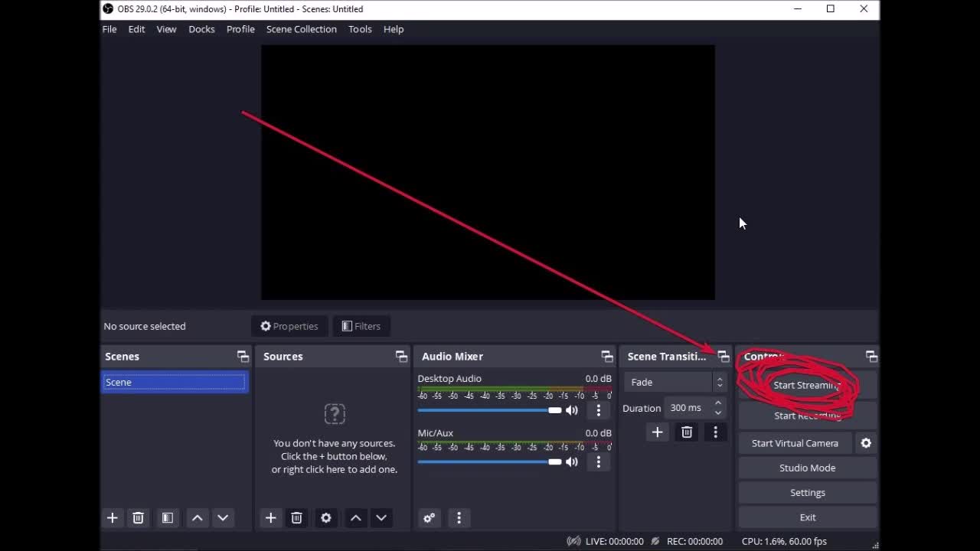This screenshot has width=980, height=551.
Task: Open the Scene Collection menu
Action: tap(301, 29)
